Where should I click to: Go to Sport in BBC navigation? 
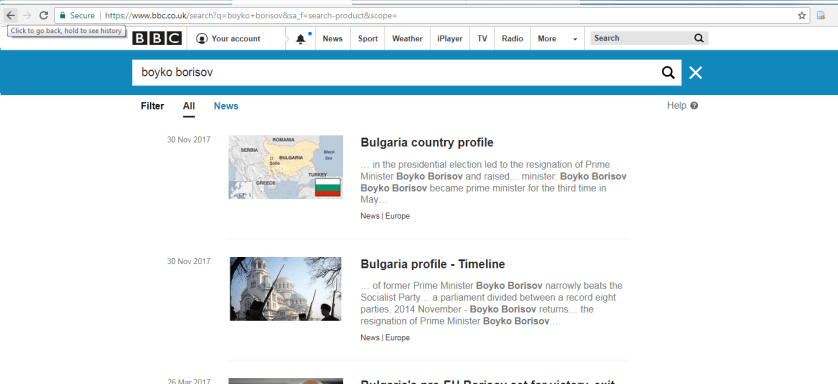click(368, 38)
